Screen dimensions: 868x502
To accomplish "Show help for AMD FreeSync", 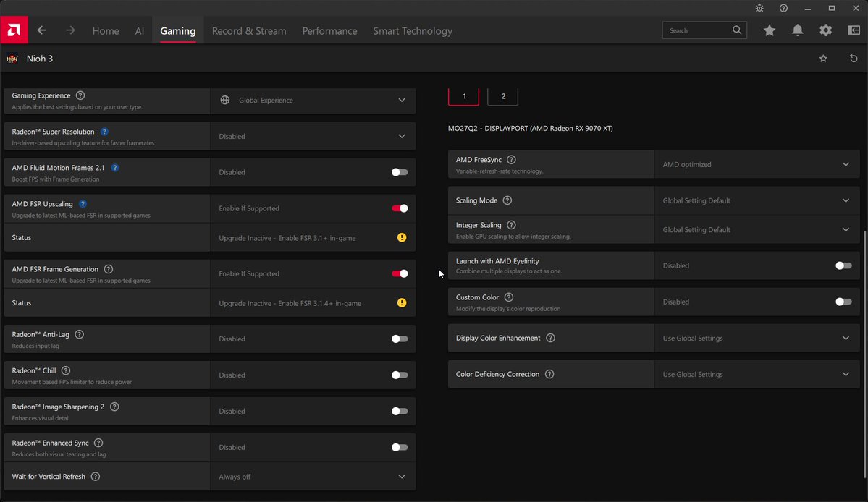I will (512, 160).
